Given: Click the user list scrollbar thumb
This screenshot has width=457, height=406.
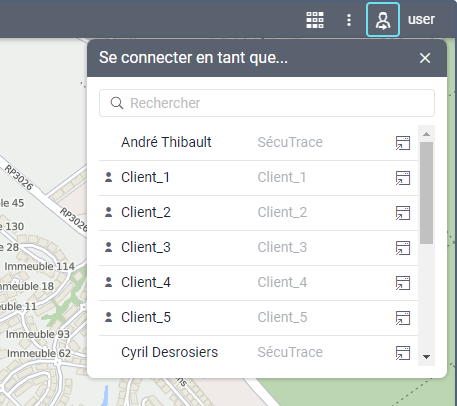Looking at the screenshot, I should (x=426, y=193).
